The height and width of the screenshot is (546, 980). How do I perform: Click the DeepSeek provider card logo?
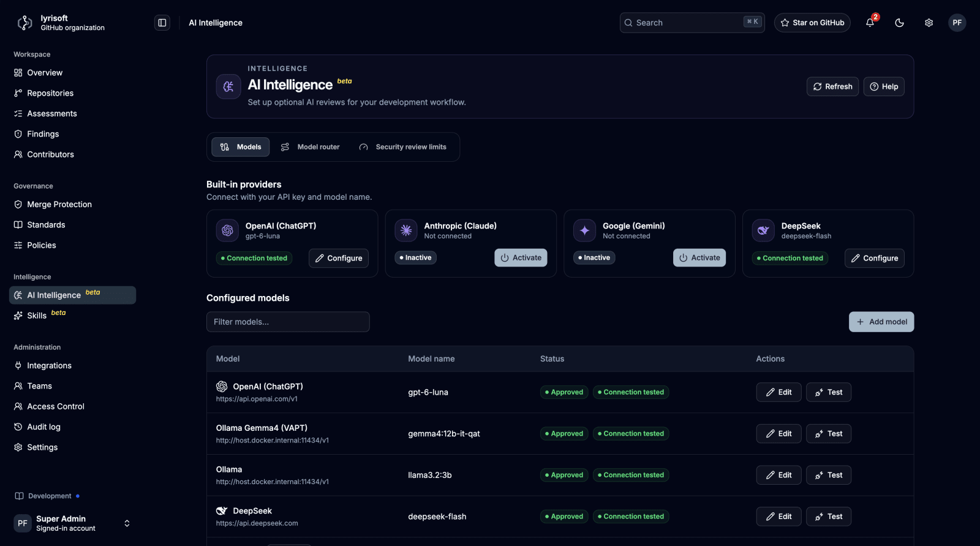click(763, 230)
